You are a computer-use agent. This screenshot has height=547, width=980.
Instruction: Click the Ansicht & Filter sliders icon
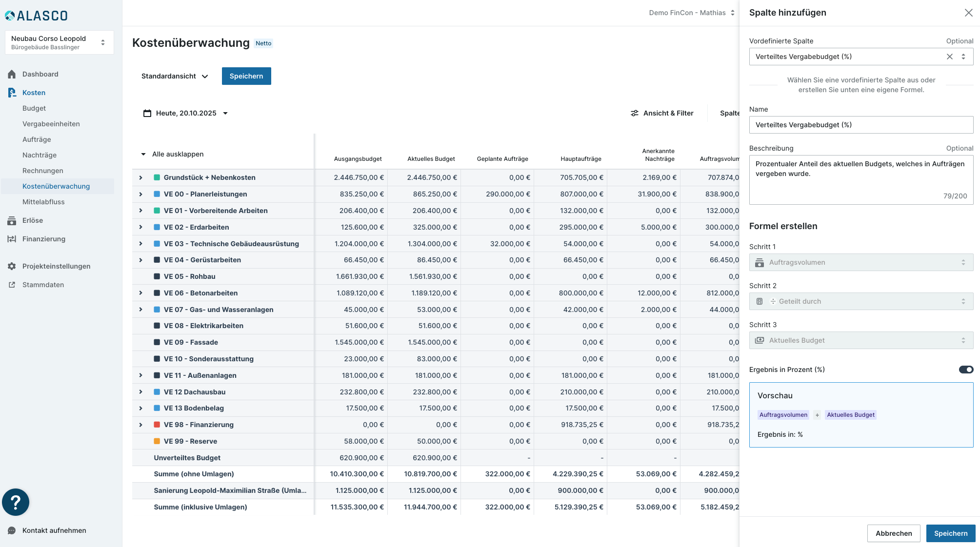point(634,113)
